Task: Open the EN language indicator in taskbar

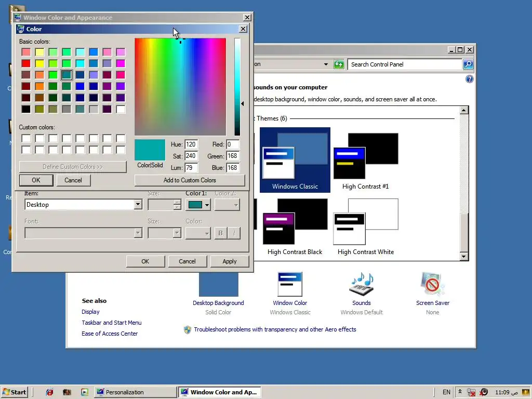Action: click(446, 392)
